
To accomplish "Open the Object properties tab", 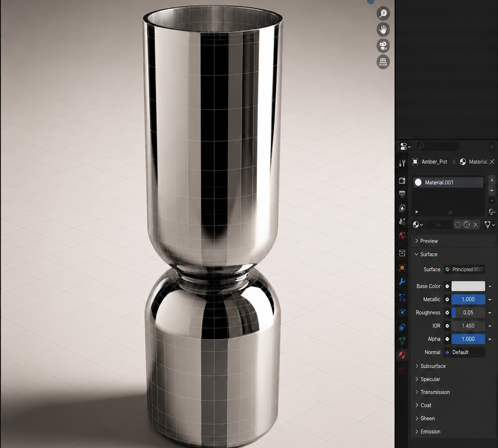I will tap(402, 268).
